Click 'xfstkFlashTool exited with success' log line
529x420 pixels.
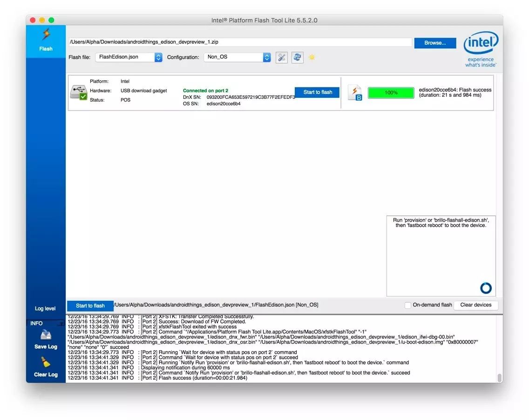point(152,326)
